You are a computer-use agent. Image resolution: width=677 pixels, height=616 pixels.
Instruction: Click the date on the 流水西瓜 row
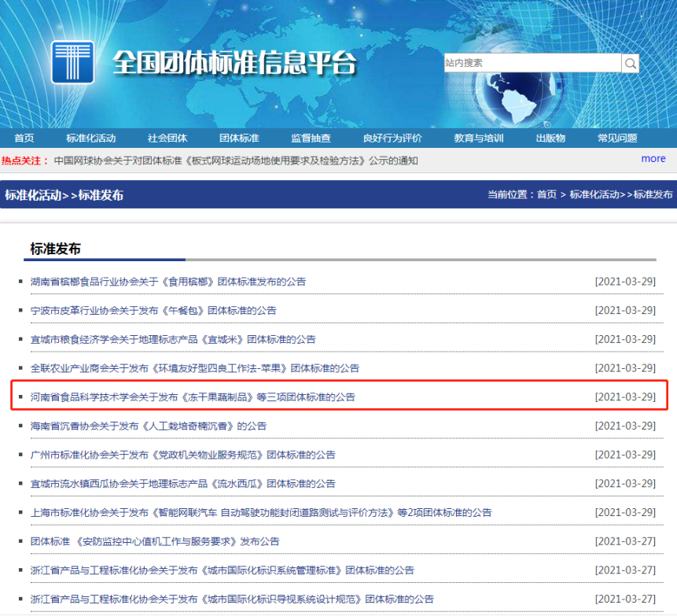[x=625, y=484]
